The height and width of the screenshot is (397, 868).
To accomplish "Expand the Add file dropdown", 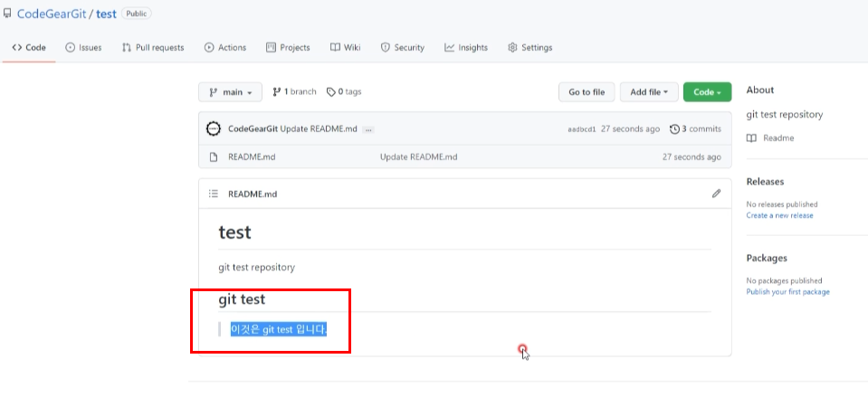I will point(649,92).
